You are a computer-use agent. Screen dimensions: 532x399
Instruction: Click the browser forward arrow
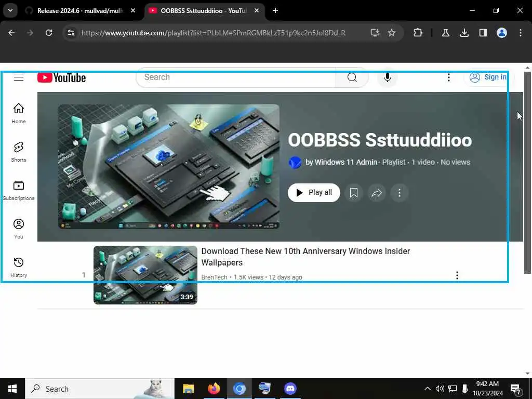click(x=30, y=33)
